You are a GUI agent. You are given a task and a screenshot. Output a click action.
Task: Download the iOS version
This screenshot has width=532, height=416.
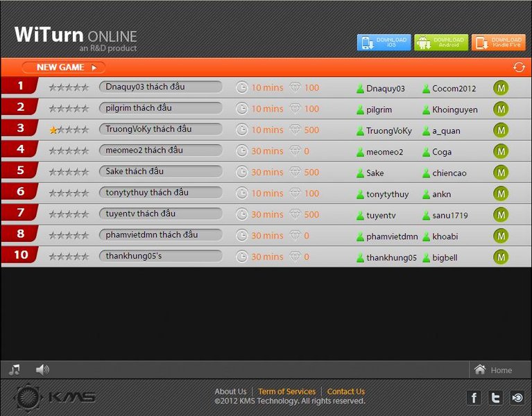[x=384, y=43]
